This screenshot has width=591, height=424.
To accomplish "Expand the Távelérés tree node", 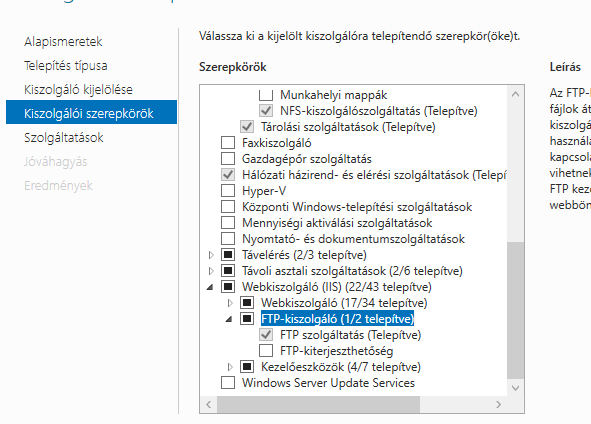I will click(211, 255).
